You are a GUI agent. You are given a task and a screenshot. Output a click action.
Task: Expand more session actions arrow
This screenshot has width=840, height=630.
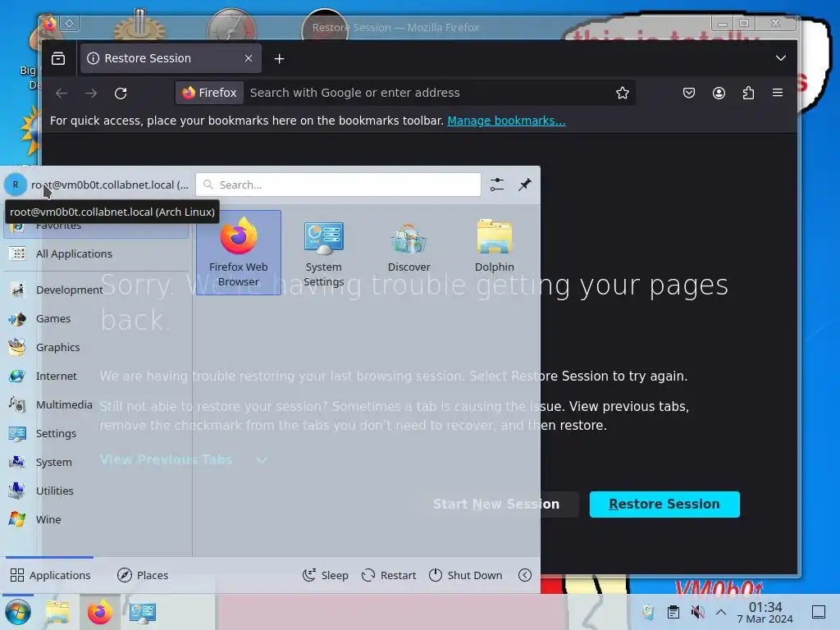click(525, 575)
